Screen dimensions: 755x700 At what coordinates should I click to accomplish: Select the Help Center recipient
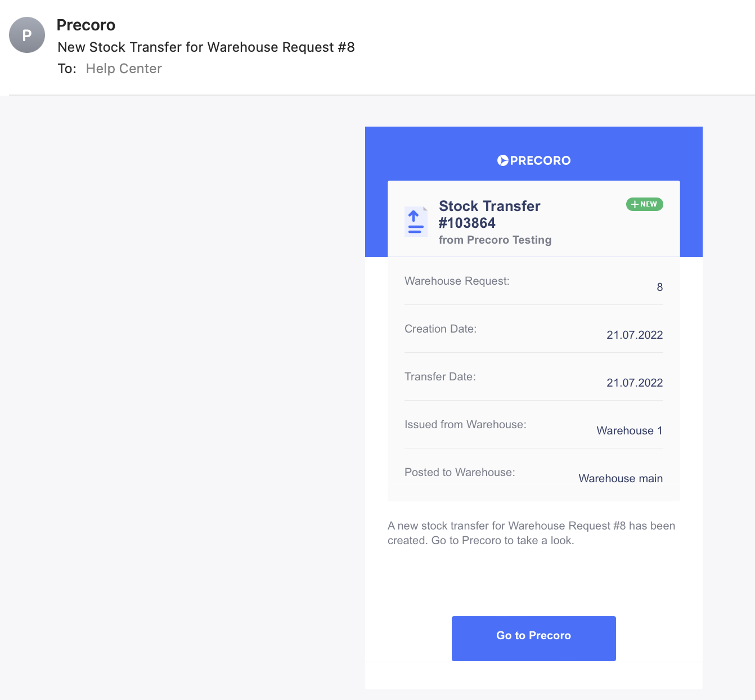click(x=124, y=69)
